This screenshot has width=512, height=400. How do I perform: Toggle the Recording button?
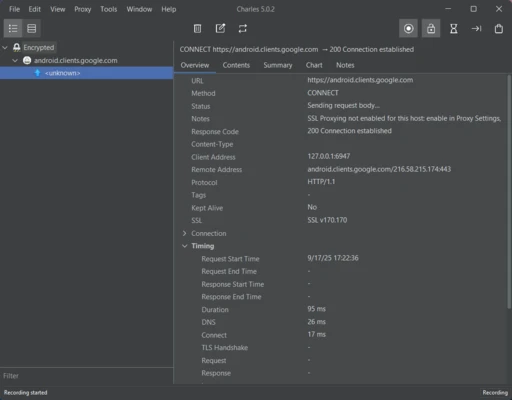pos(408,28)
